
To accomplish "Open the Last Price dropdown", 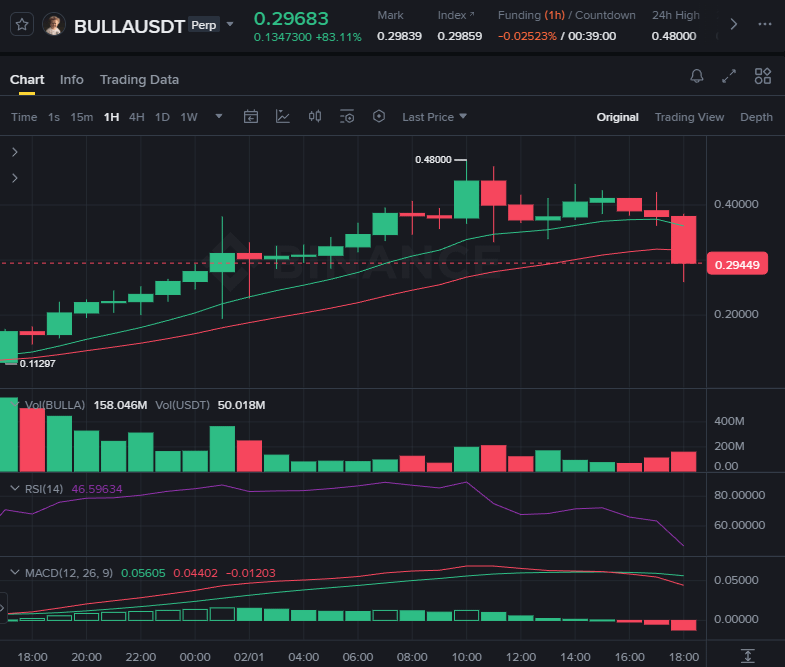I will pyautogui.click(x=435, y=117).
